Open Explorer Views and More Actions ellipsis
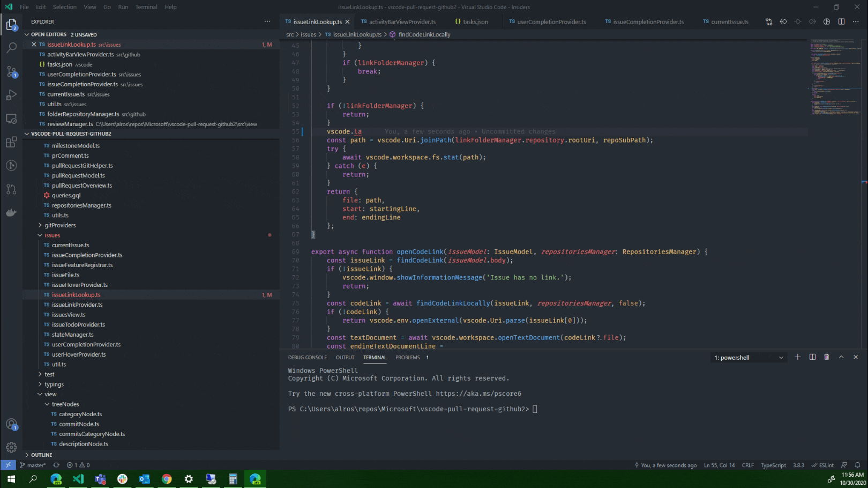868x488 pixels. click(x=267, y=21)
